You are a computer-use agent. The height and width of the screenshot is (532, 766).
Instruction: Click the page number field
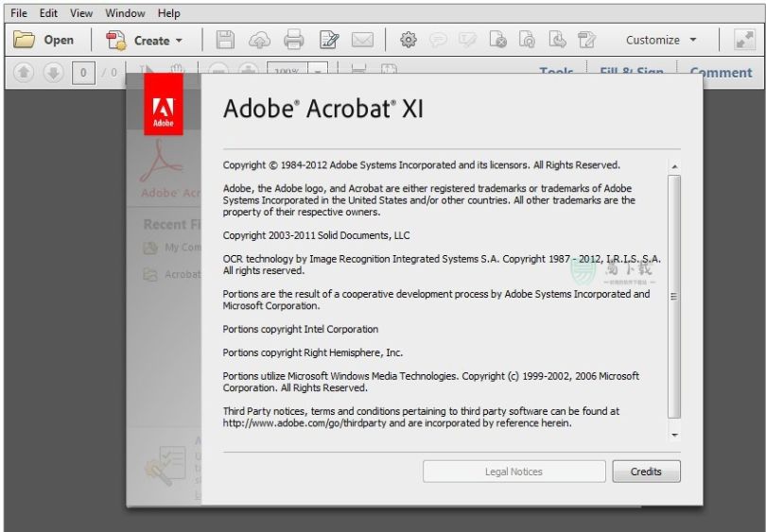pos(83,73)
